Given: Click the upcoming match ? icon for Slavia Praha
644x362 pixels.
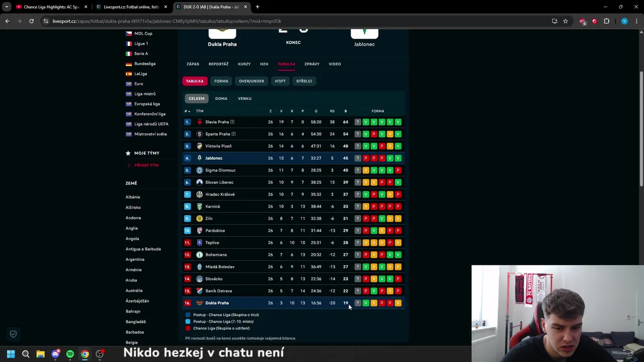Looking at the screenshot, I should point(358,122).
